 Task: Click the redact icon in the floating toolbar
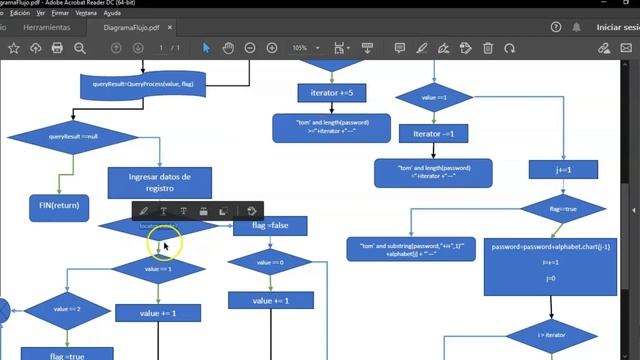pyautogui.click(x=203, y=211)
